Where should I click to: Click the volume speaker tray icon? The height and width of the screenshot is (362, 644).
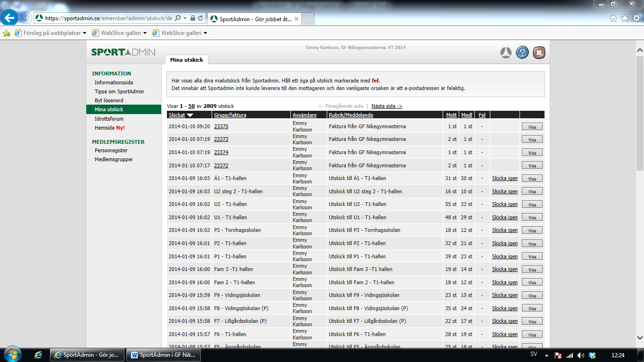click(x=580, y=355)
